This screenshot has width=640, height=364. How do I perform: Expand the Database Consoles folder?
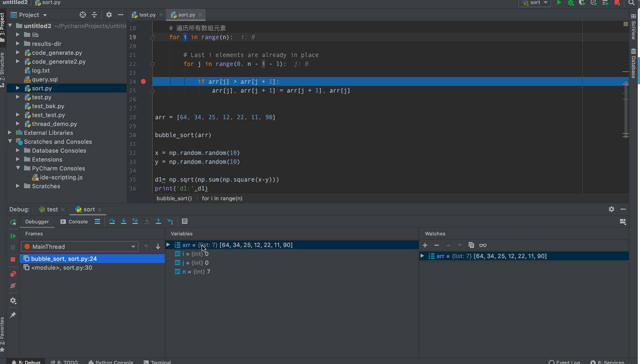18,150
